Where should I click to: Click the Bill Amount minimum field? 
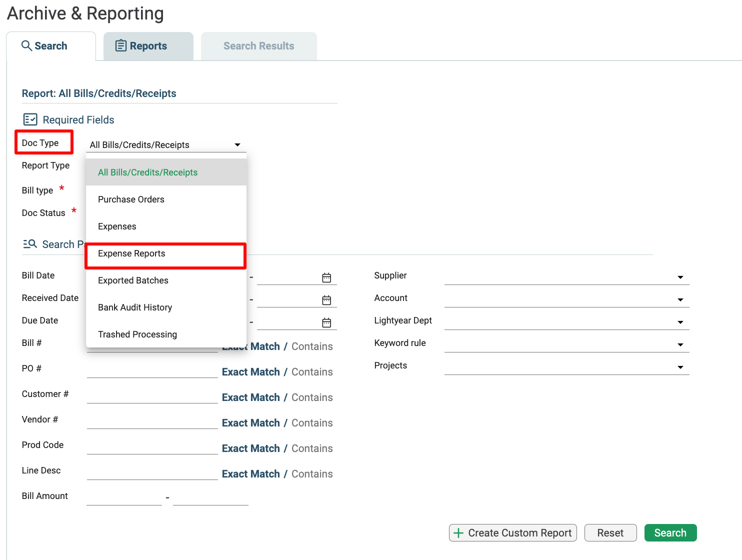tap(124, 498)
